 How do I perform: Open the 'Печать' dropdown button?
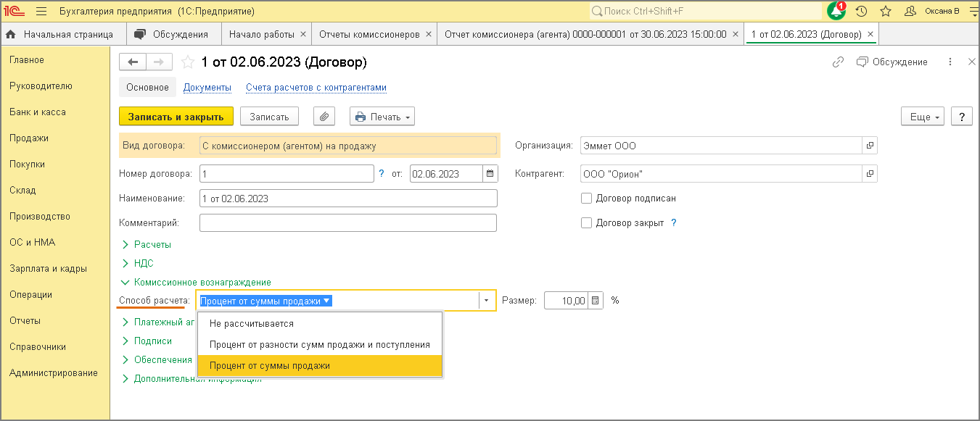pyautogui.click(x=382, y=117)
